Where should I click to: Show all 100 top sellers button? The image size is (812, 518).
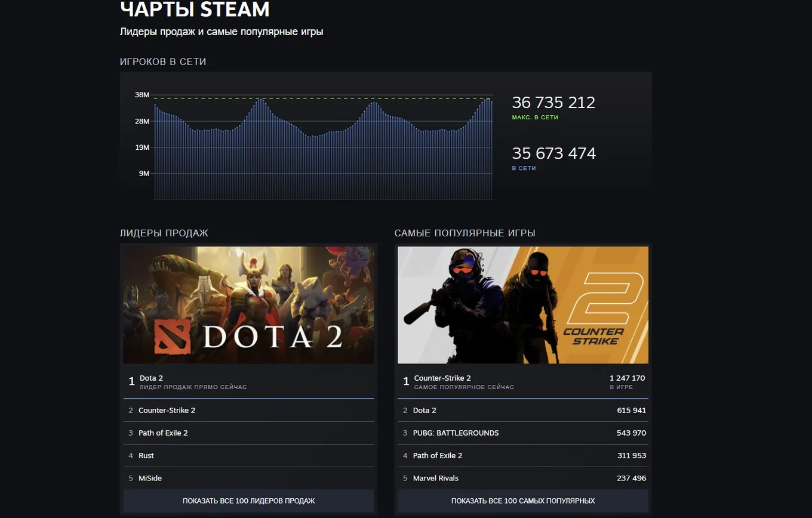248,501
